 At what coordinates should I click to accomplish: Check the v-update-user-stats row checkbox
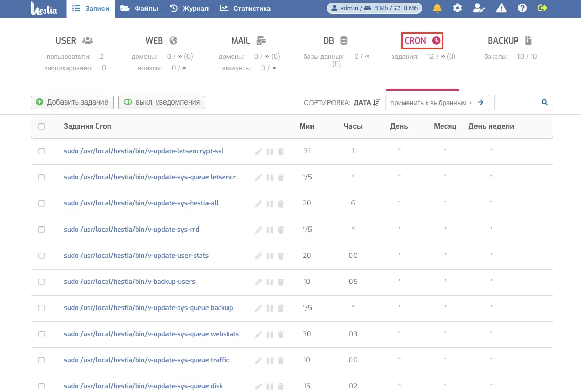pos(42,256)
